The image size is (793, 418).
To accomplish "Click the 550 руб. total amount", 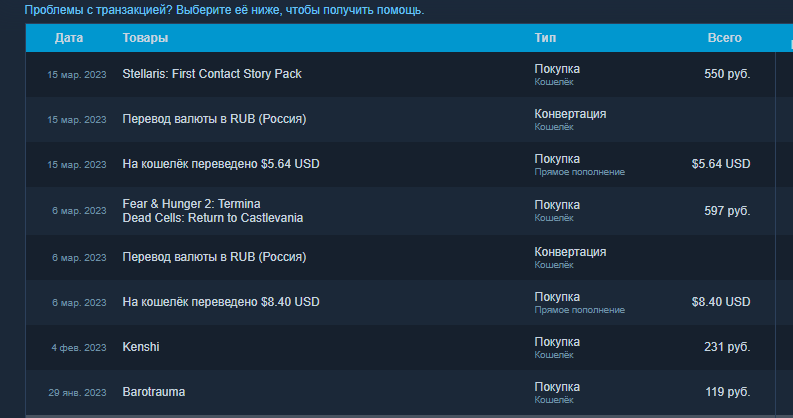I will tap(727, 74).
